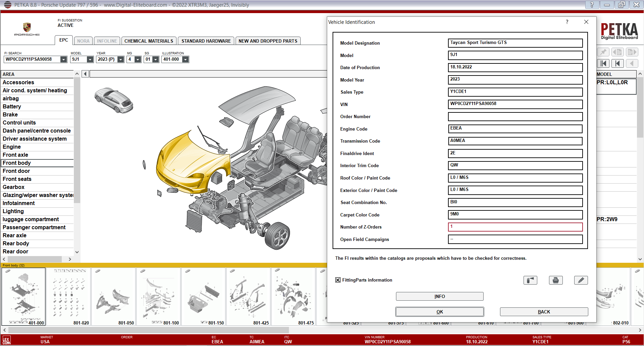Click thumbnail strip scroll right arrow
Image resolution: width=644 pixels, height=346 pixels.
[640, 330]
